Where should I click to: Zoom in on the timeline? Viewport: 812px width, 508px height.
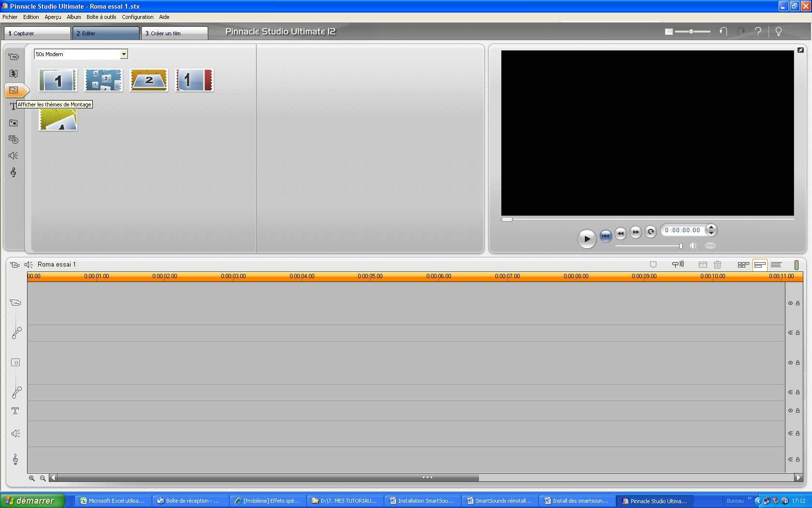click(32, 478)
